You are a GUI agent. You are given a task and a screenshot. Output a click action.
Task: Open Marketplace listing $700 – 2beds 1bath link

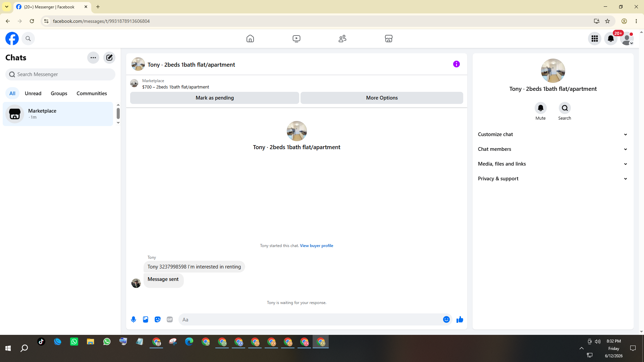coord(175,87)
